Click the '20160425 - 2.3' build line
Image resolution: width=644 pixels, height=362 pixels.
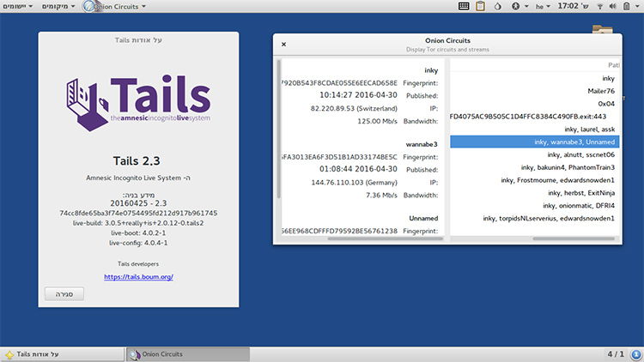[138, 203]
